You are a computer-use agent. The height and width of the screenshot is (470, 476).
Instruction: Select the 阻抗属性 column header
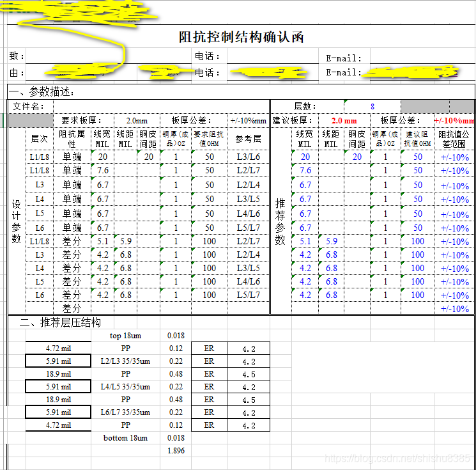click(x=72, y=139)
